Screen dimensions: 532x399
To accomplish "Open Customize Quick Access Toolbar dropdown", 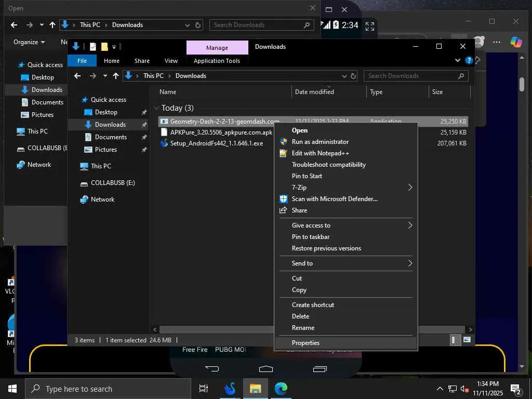I will (114, 47).
